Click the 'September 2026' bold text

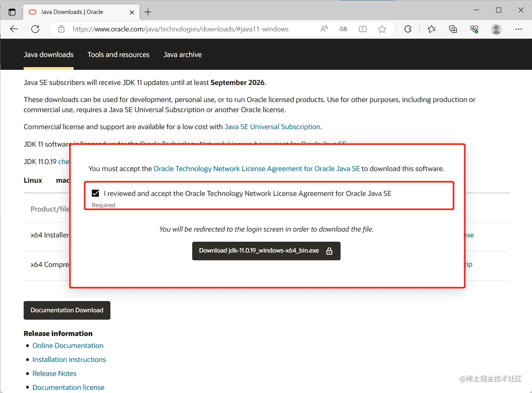click(x=237, y=83)
